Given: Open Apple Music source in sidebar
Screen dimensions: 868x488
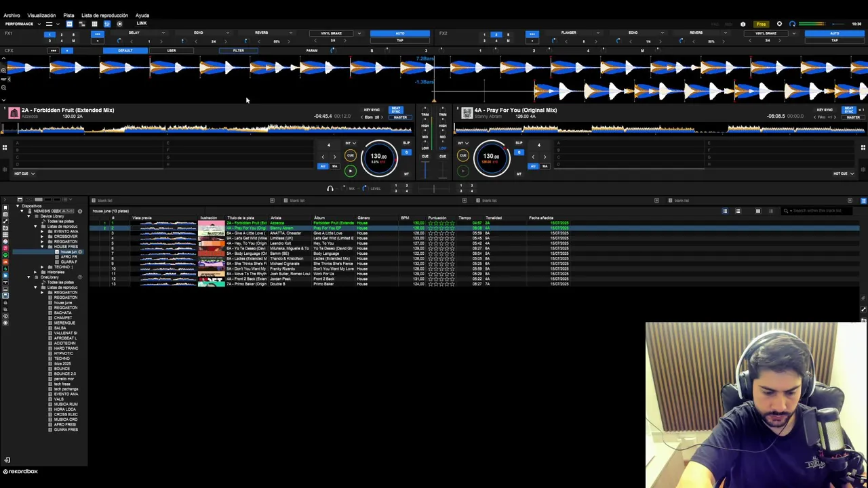Looking at the screenshot, I should (6, 249).
